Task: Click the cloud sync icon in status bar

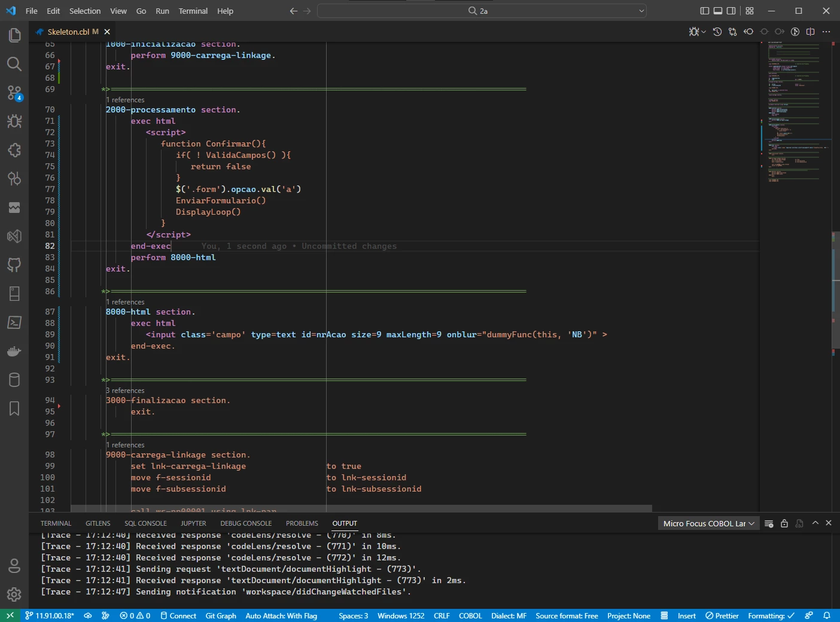Action: 88,615
